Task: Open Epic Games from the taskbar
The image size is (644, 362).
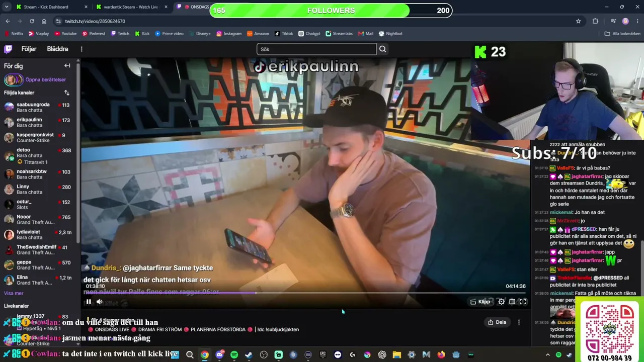Action: [x=323, y=355]
